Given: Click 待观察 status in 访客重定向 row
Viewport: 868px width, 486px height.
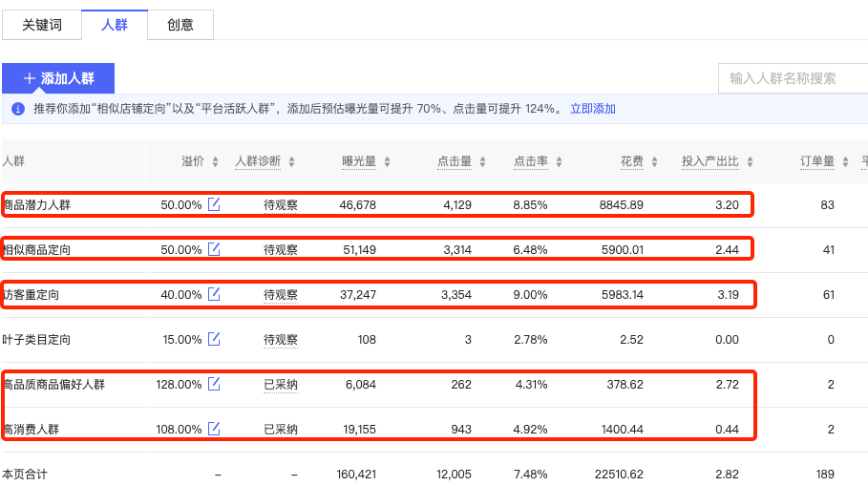Looking at the screenshot, I should click(281, 294).
